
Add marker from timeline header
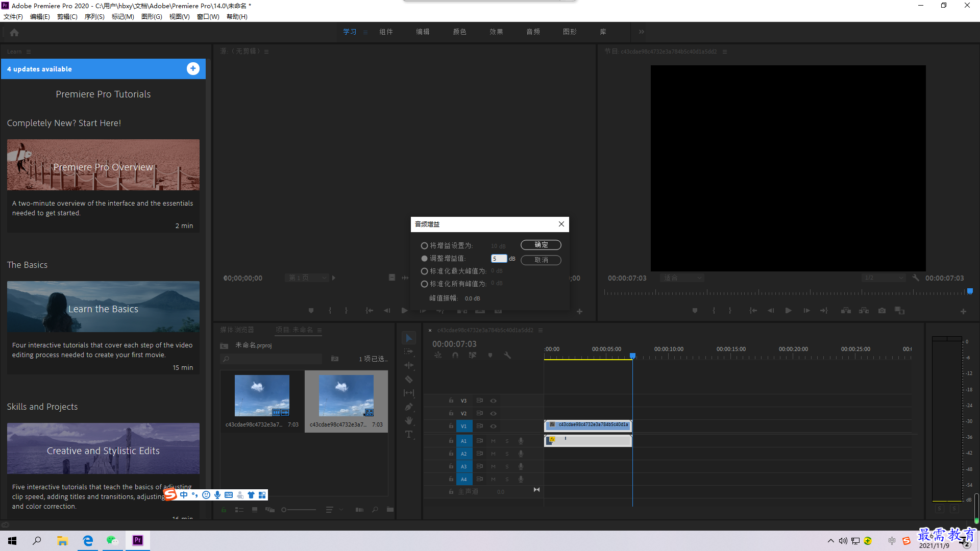point(490,355)
